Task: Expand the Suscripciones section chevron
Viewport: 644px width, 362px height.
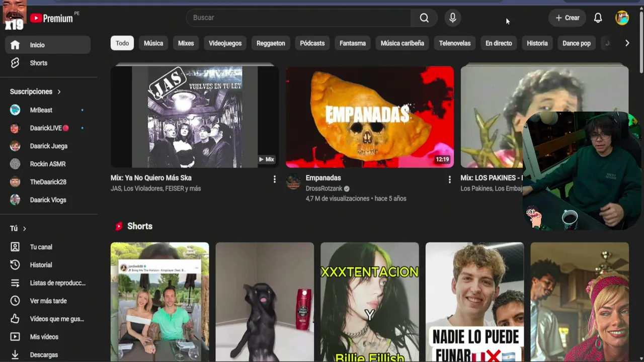Action: [x=59, y=92]
